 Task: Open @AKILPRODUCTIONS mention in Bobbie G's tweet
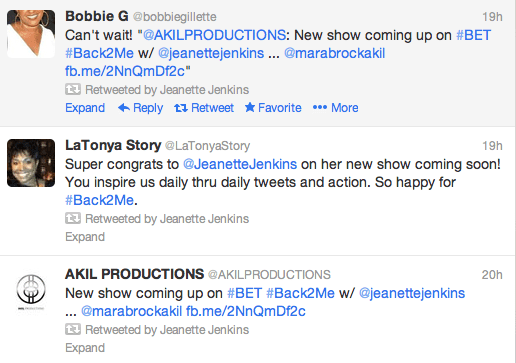coord(214,35)
